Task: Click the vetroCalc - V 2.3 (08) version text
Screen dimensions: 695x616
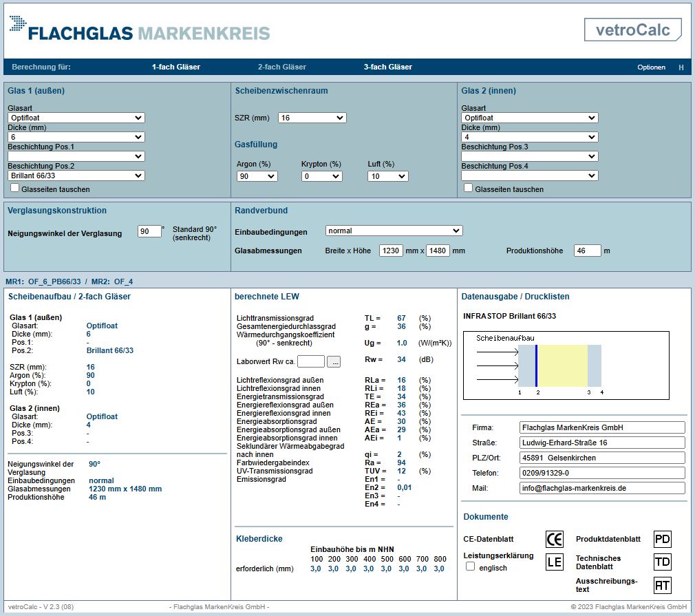Action: (41, 606)
